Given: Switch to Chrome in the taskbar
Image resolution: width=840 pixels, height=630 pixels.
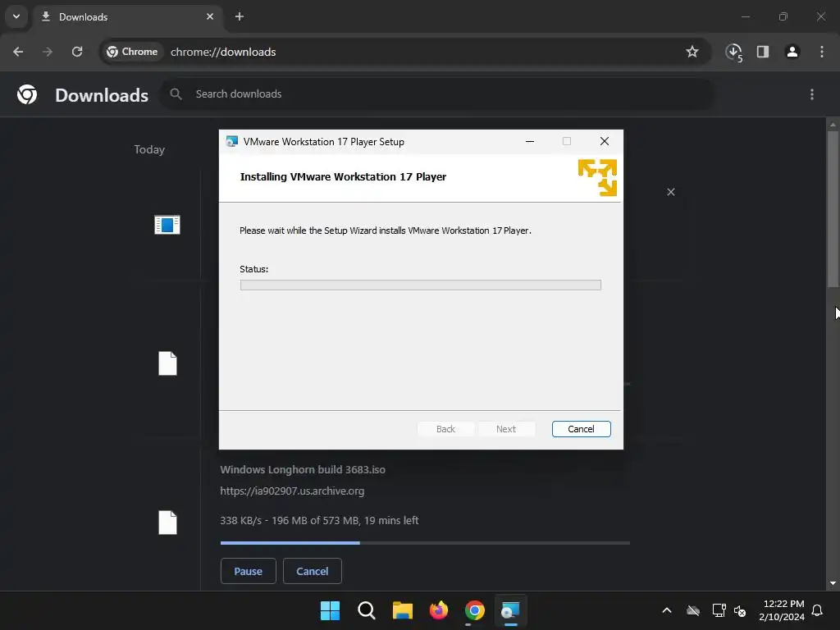Looking at the screenshot, I should [x=475, y=610].
